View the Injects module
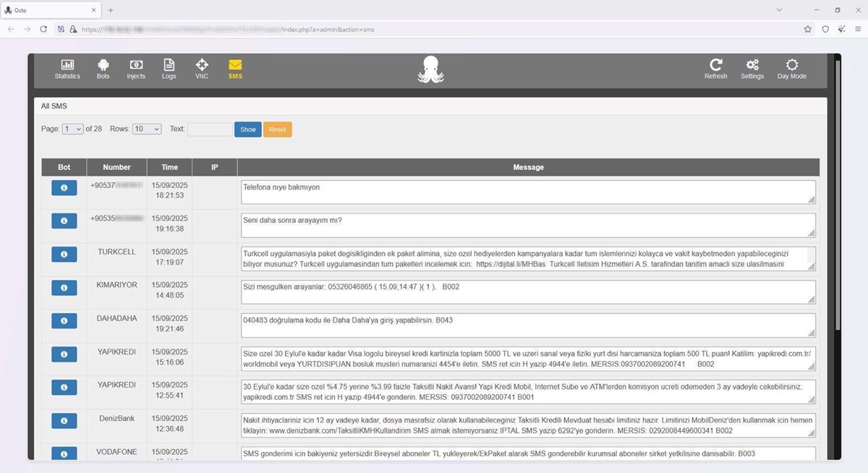The width and height of the screenshot is (868, 473). pos(136,69)
